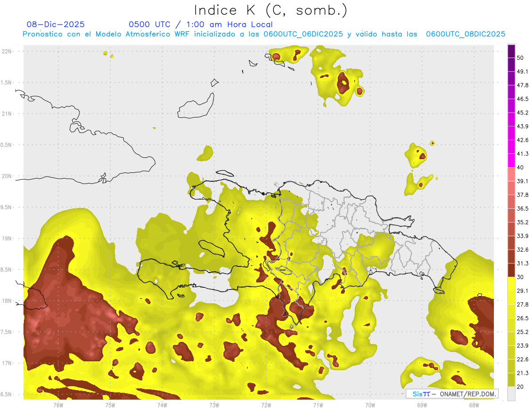Viewport: 532px width, 411px height.
Task: Click the latitude label "18N"
Action: 7,301
